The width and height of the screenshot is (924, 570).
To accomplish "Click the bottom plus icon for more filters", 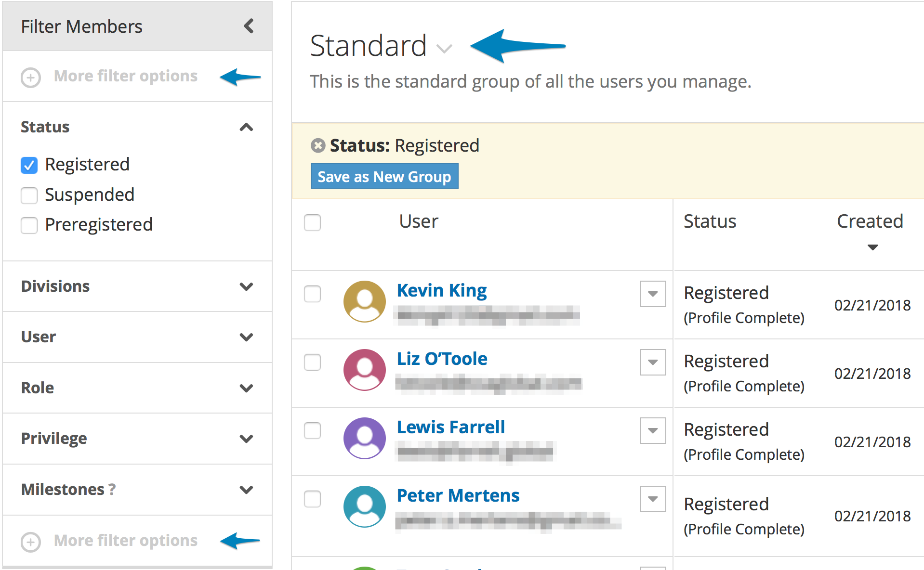I will pyautogui.click(x=30, y=542).
